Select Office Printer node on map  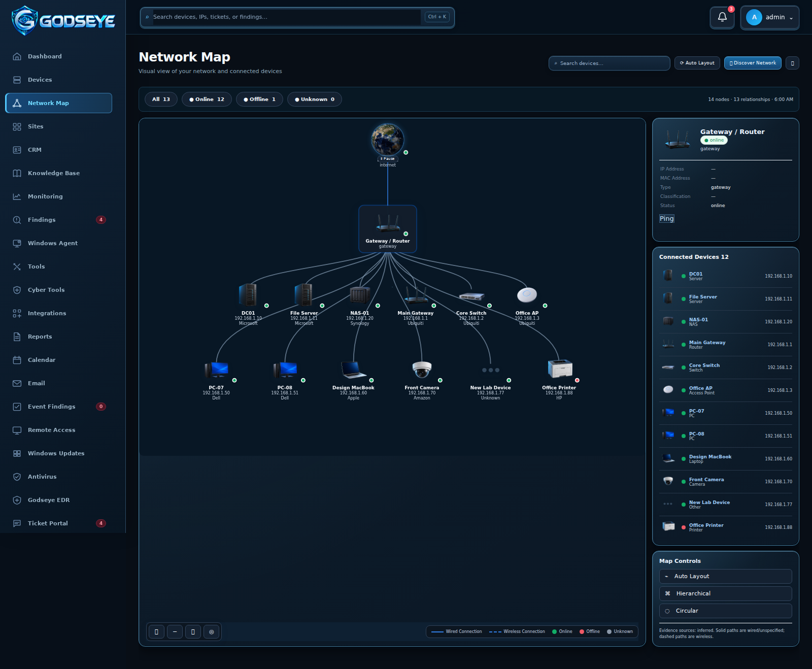pyautogui.click(x=559, y=380)
